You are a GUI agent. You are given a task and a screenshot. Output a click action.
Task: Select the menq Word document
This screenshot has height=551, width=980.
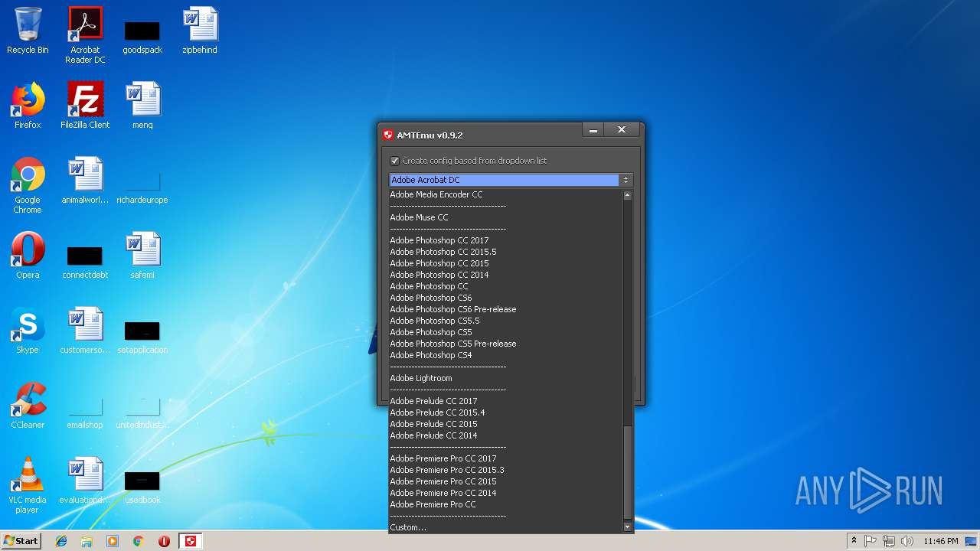[142, 106]
